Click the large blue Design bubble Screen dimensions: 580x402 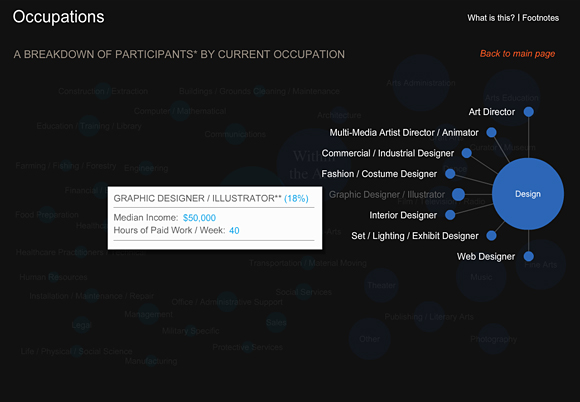(x=528, y=194)
